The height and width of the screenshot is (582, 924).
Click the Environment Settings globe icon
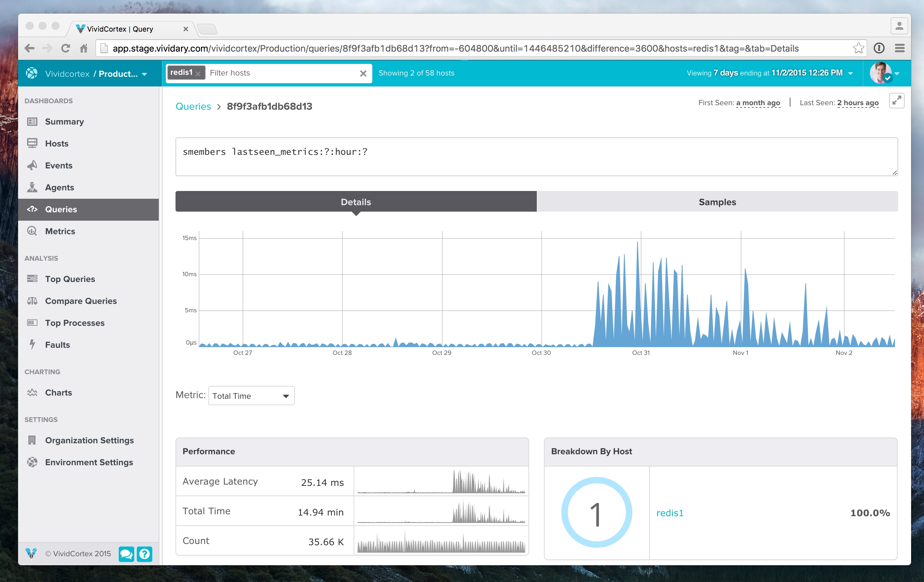coord(32,462)
